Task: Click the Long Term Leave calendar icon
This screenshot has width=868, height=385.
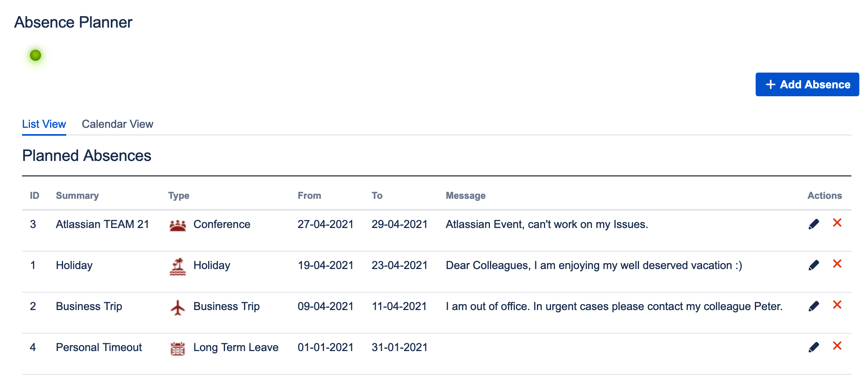Action: (178, 348)
